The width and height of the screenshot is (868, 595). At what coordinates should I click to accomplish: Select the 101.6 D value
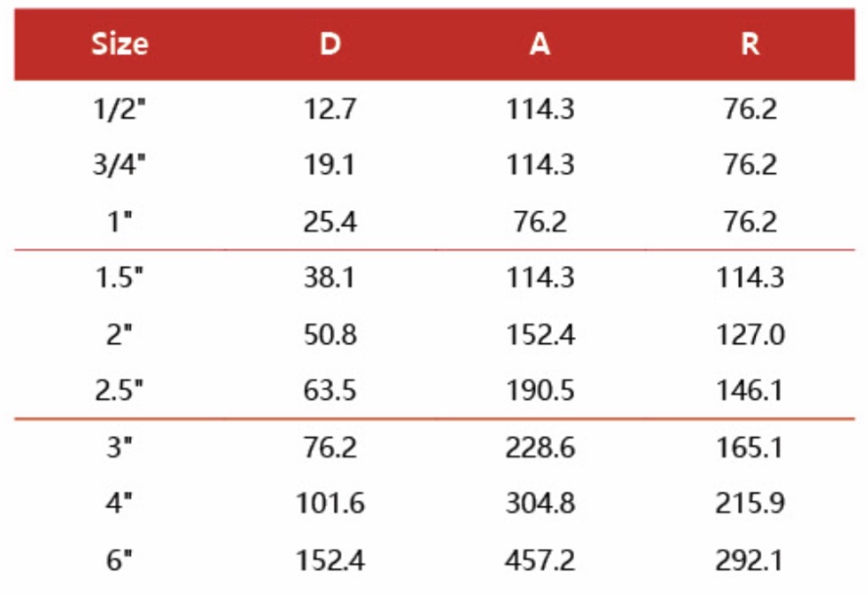[x=330, y=504]
